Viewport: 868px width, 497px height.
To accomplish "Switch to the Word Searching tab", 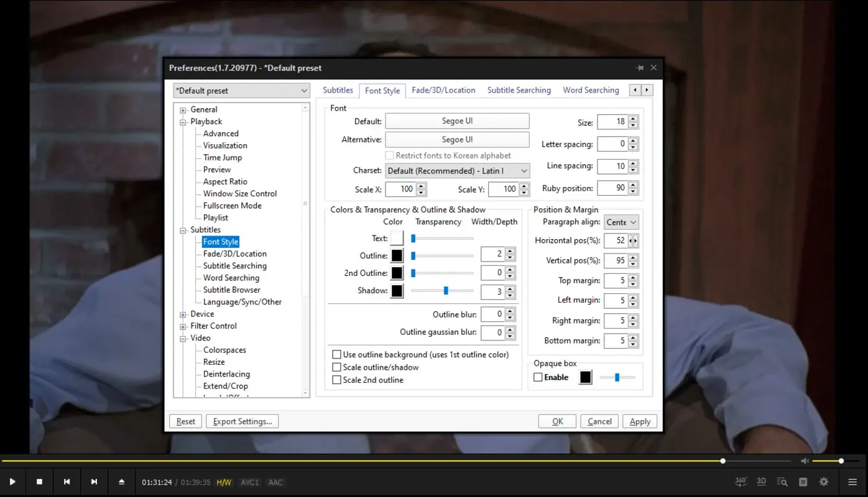I will (590, 90).
